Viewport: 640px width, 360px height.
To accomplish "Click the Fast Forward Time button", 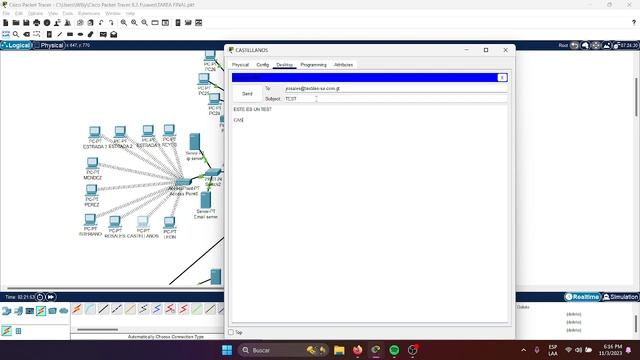I will pyautogui.click(x=51, y=297).
